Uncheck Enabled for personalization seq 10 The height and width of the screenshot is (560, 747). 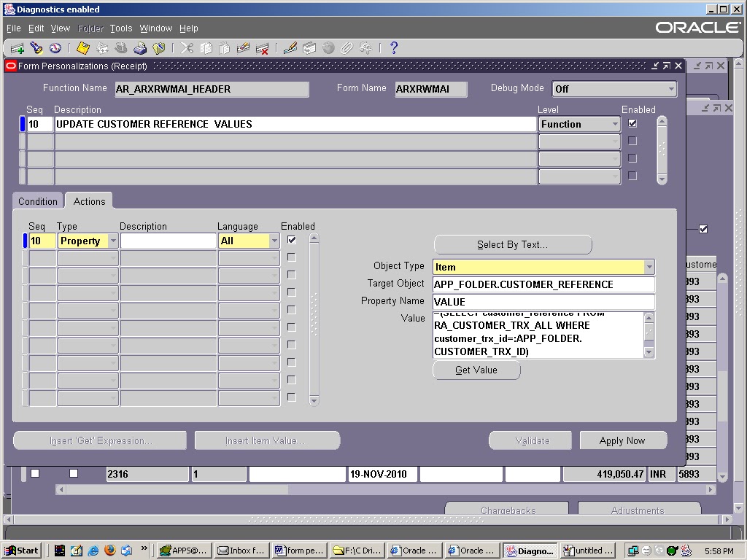(632, 123)
